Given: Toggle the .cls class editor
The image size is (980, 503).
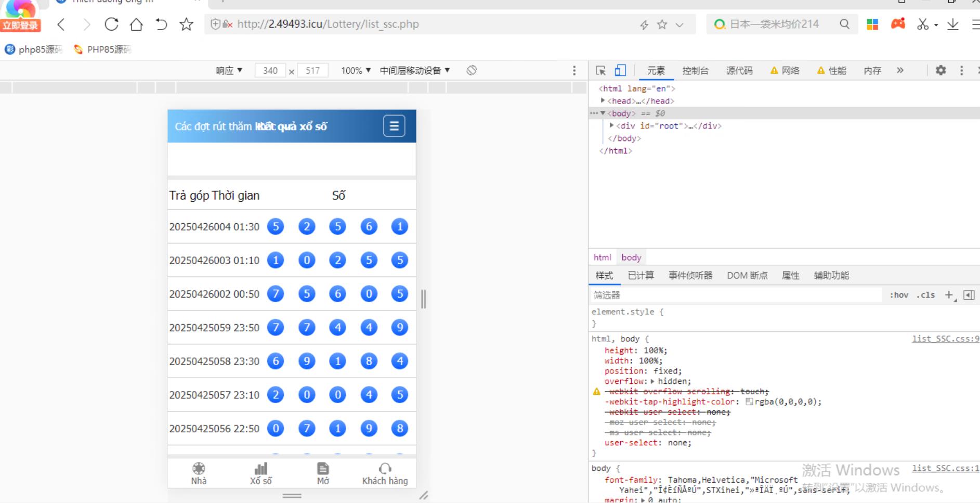Looking at the screenshot, I should [x=925, y=295].
